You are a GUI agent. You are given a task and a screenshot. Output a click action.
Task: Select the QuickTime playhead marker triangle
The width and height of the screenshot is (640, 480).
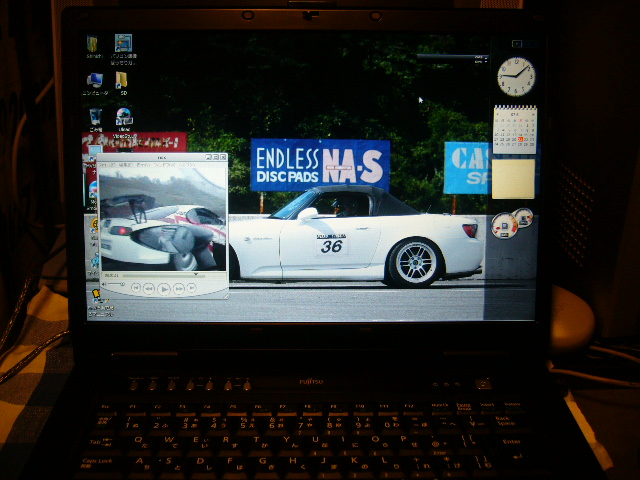[x=196, y=275]
